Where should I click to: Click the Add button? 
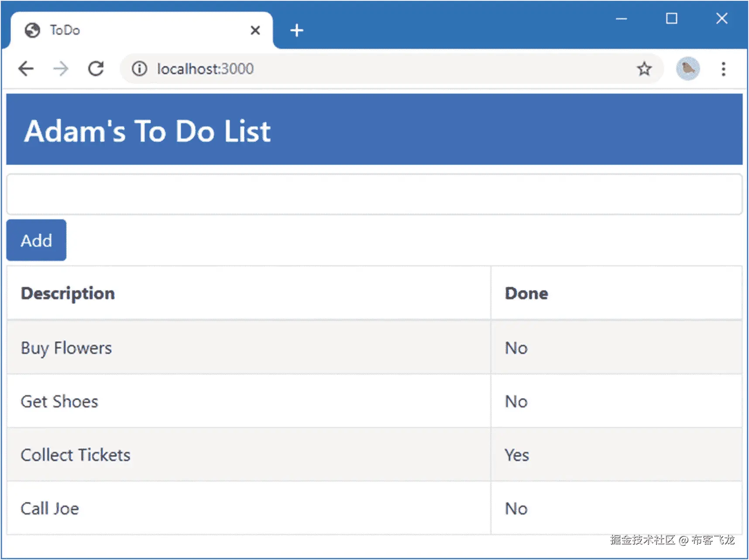pos(36,240)
